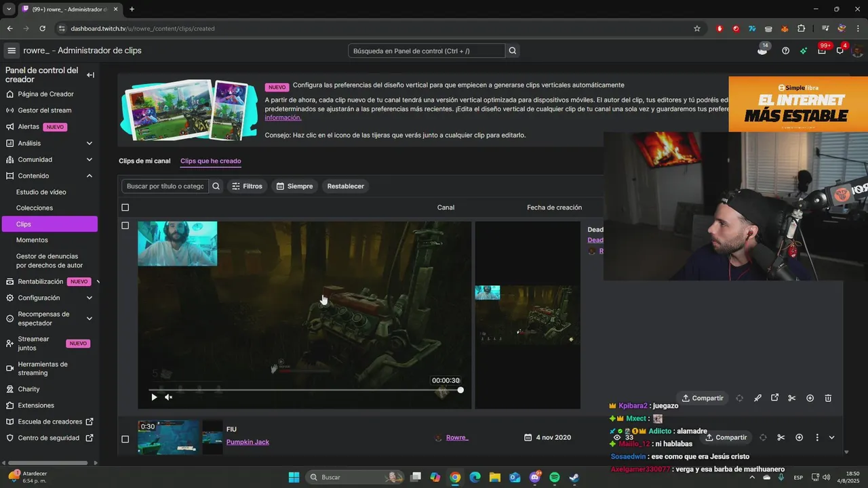Open the notifications inbox with 99+ badge
Image resolution: width=868 pixels, height=488 pixels.
click(x=822, y=51)
